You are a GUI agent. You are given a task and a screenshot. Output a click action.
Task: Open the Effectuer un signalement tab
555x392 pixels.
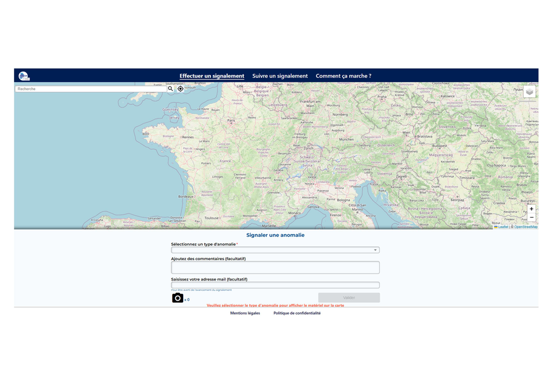212,76
